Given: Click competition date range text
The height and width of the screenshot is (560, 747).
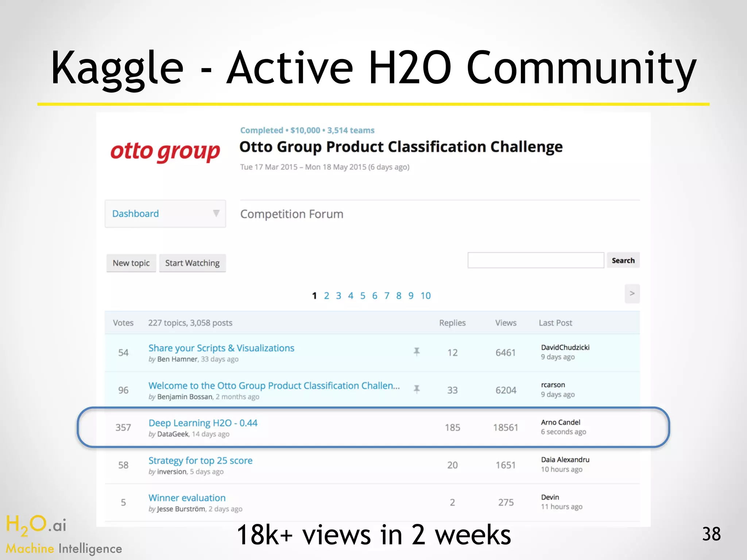Looking at the screenshot, I should [x=325, y=167].
